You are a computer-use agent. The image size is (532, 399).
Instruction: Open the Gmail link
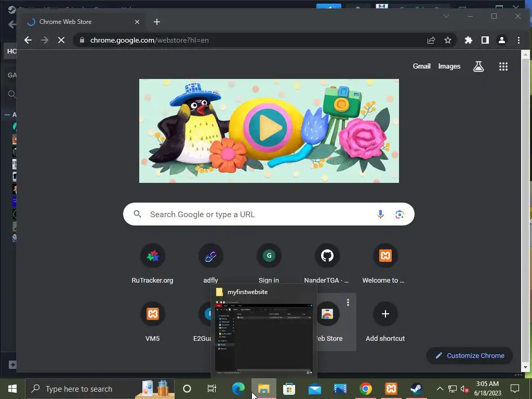(421, 66)
